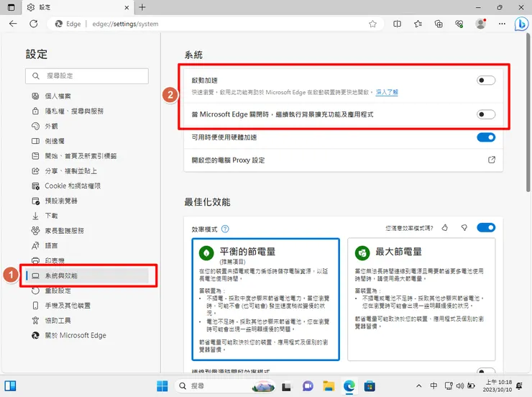Viewport: 532px width, 397px height.
Task: Click Microsoft Edge taskbar icon
Action: [349, 386]
